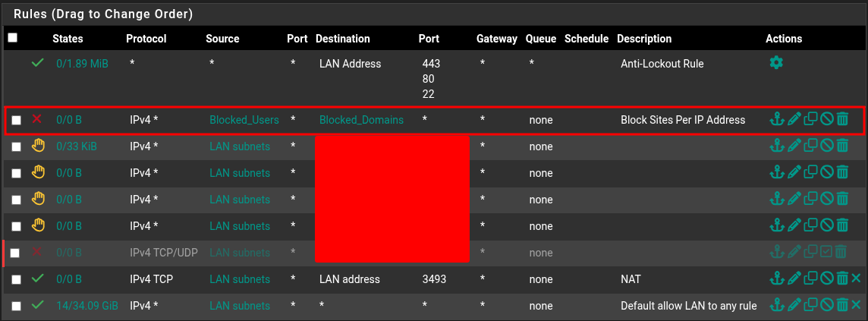Select the NAT rule checkbox
This screenshot has width=868, height=321.
(x=17, y=279)
